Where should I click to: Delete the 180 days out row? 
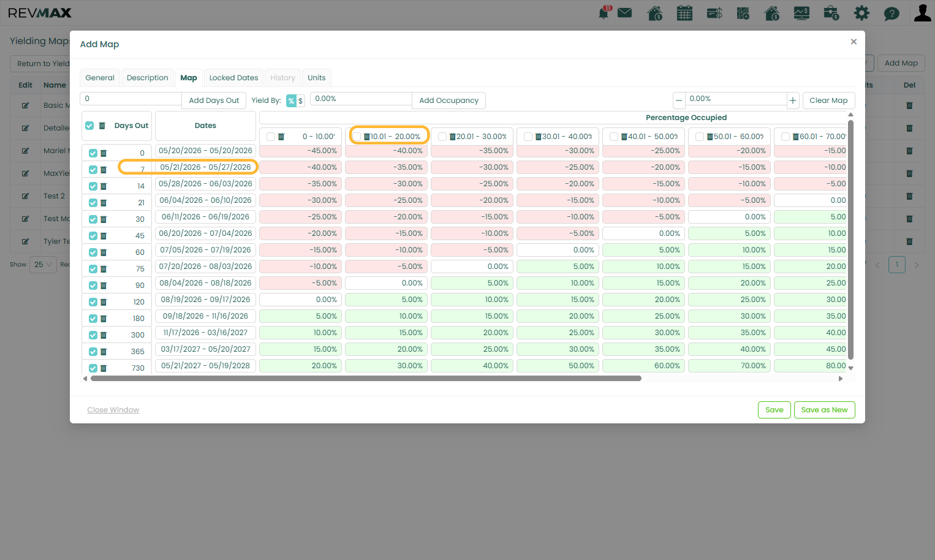coord(104,319)
